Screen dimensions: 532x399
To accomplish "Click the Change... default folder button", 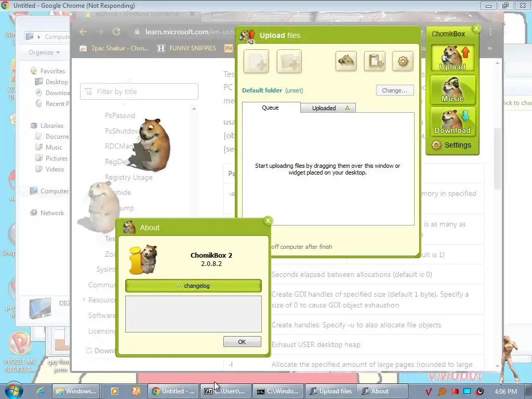I will click(395, 90).
